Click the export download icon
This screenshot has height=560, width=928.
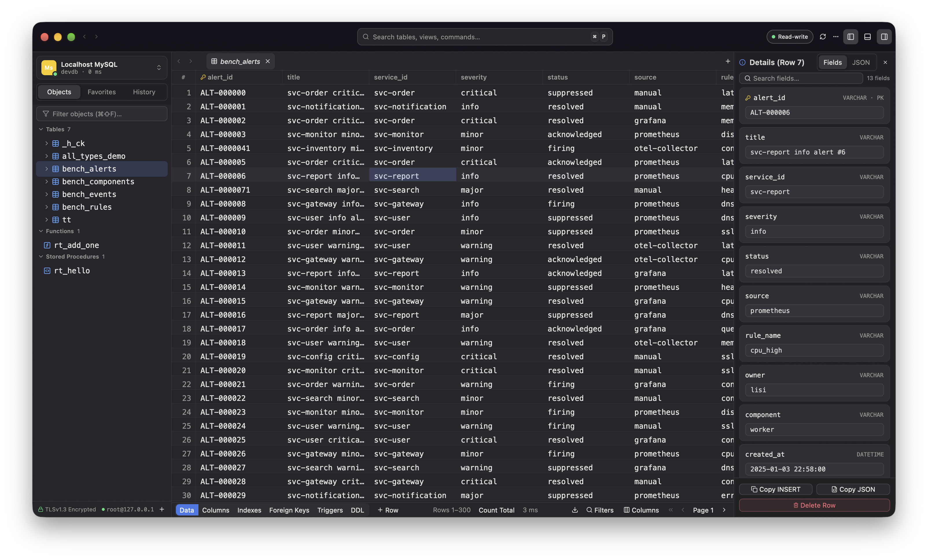click(x=575, y=510)
